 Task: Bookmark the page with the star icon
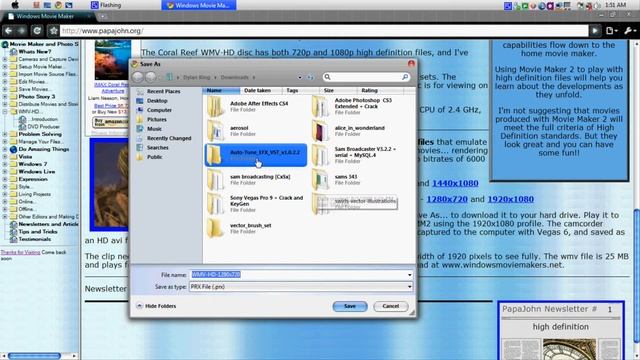click(53, 31)
